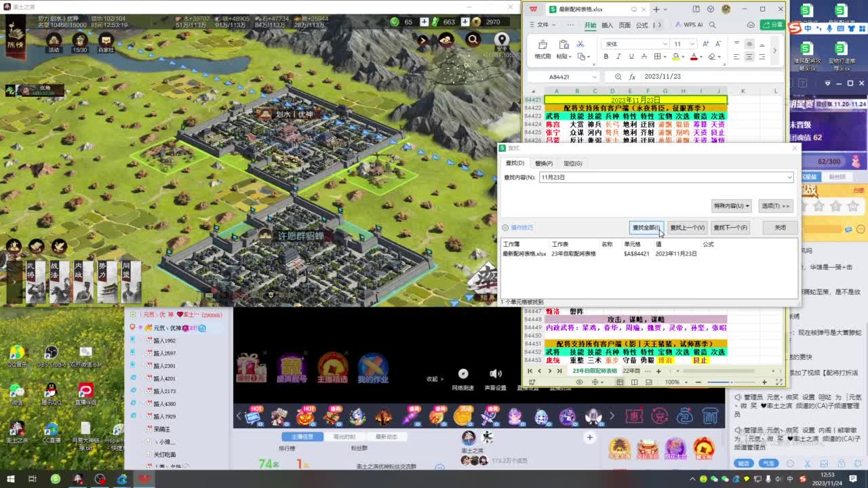
Task: Click the cloud sync icon in WPS
Action: (751, 25)
